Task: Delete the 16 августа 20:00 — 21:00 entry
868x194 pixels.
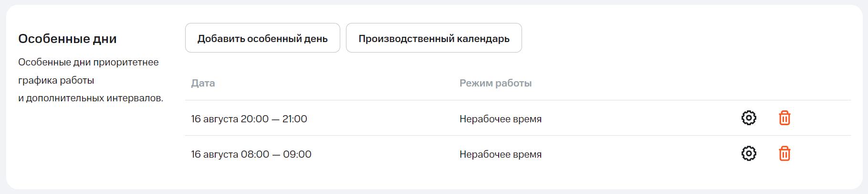Action: [x=784, y=118]
